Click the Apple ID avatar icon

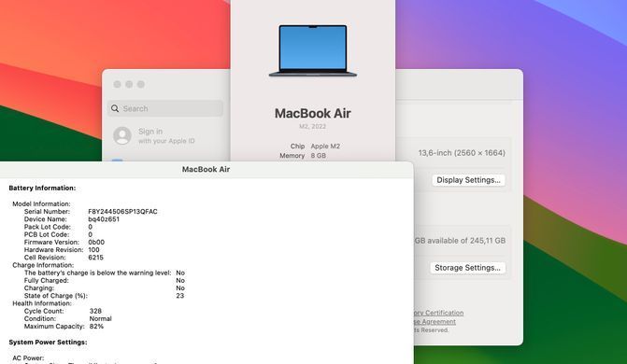[122, 136]
